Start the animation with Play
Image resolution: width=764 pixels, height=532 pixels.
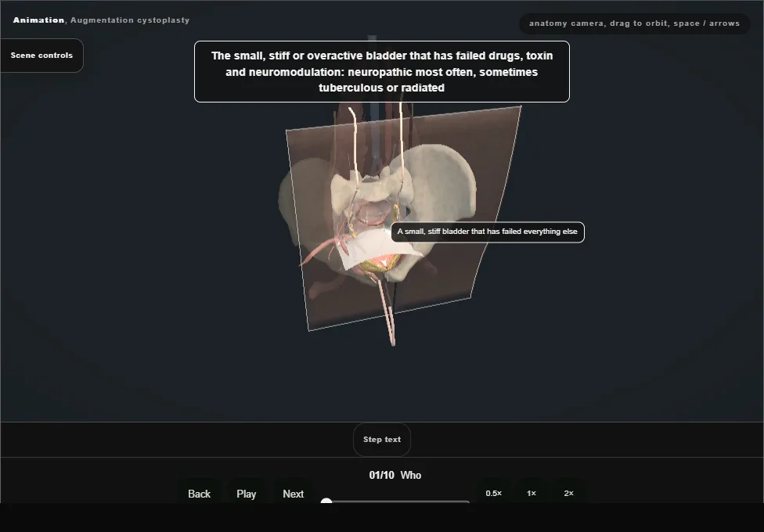click(246, 494)
